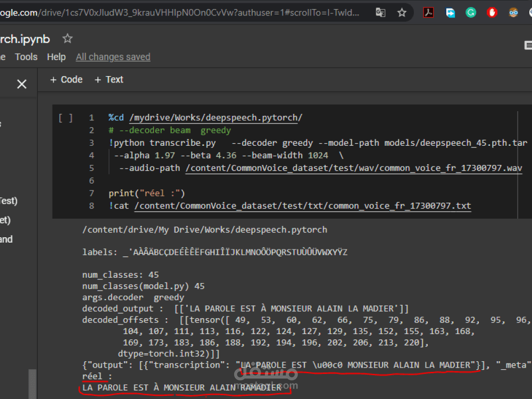Click the notebook title ending in rch.ipynb
Viewport: 532px width, 399px height.
[x=25, y=39]
